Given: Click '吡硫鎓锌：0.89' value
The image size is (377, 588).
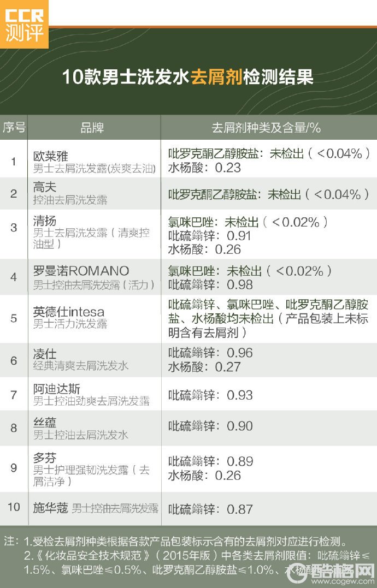Looking at the screenshot, I should pos(210,461).
